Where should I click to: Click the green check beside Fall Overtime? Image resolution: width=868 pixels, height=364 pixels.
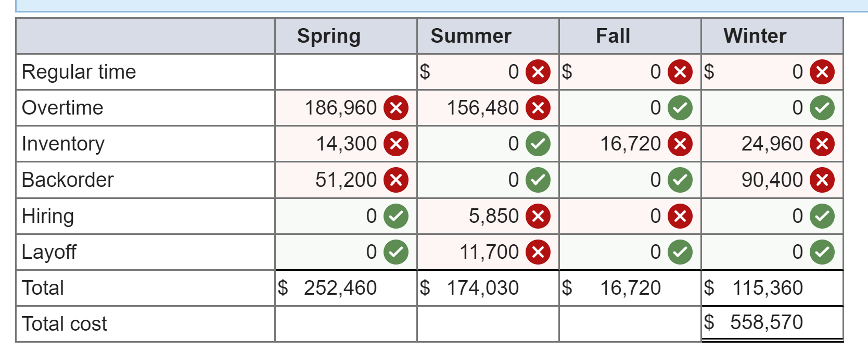pos(681,108)
